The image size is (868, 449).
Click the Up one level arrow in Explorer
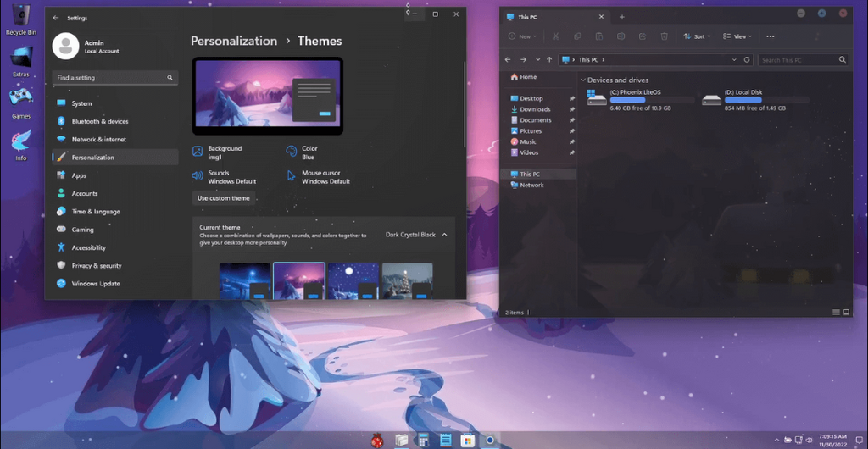[x=549, y=59]
